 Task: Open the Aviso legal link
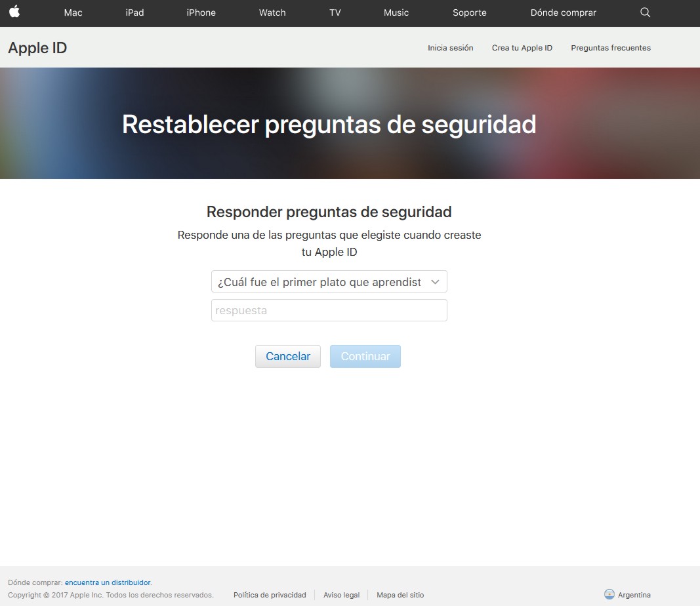(342, 595)
